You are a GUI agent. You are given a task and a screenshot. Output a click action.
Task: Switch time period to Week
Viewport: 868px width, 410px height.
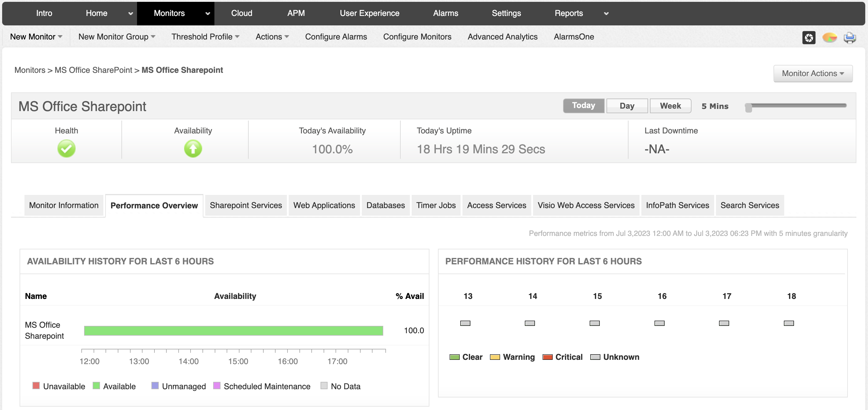[x=670, y=106]
